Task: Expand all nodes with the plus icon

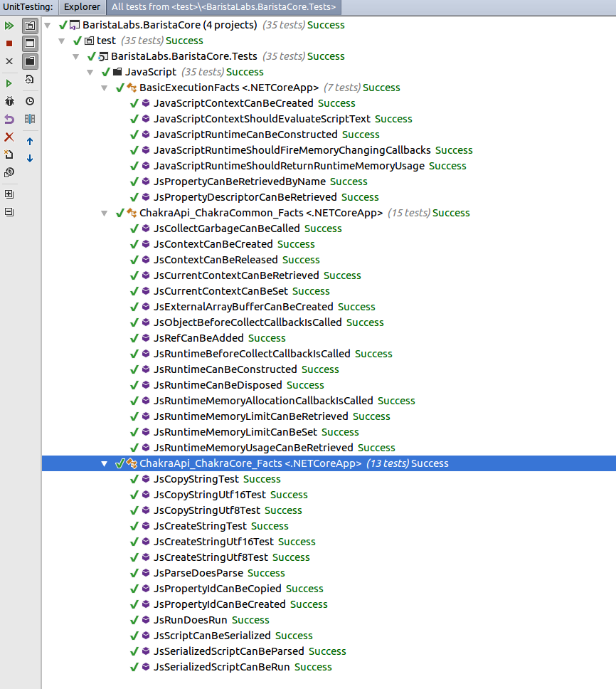Action: pyautogui.click(x=9, y=194)
